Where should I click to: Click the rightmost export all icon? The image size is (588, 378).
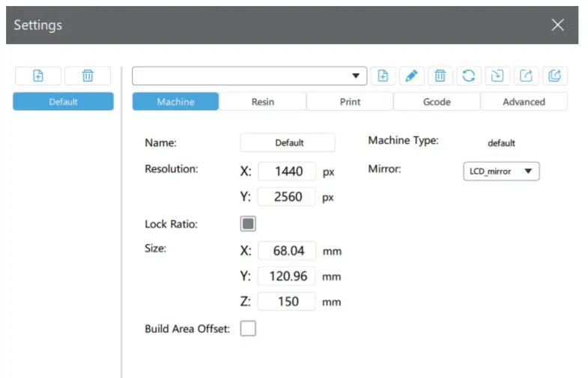click(x=555, y=76)
